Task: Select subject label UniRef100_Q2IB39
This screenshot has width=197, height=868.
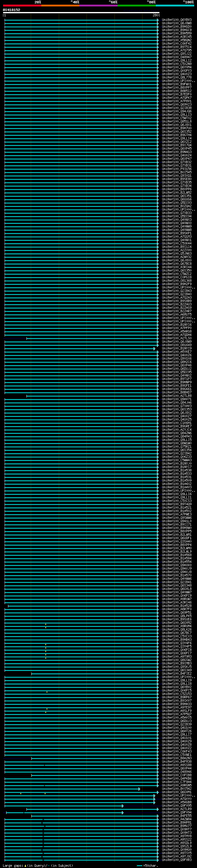Action: pyautogui.click(x=177, y=724)
